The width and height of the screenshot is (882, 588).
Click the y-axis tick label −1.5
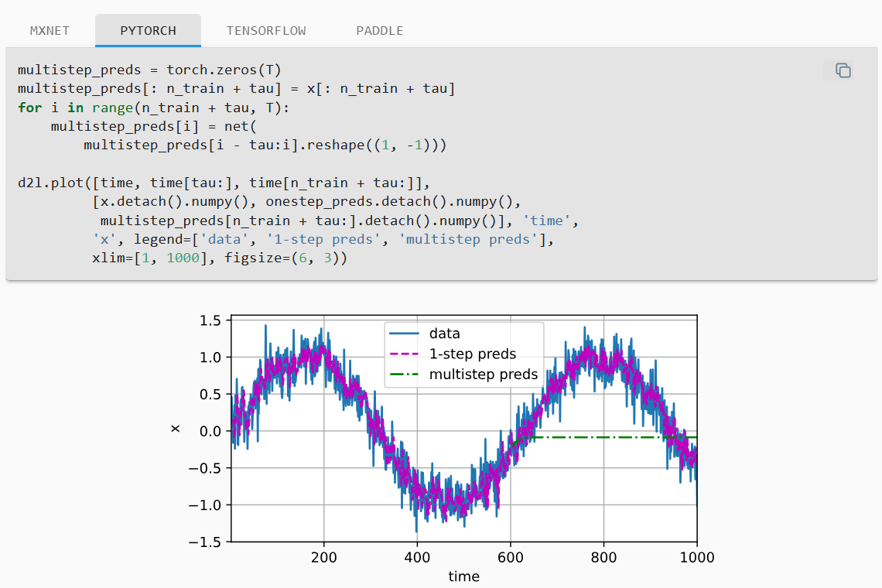205,542
